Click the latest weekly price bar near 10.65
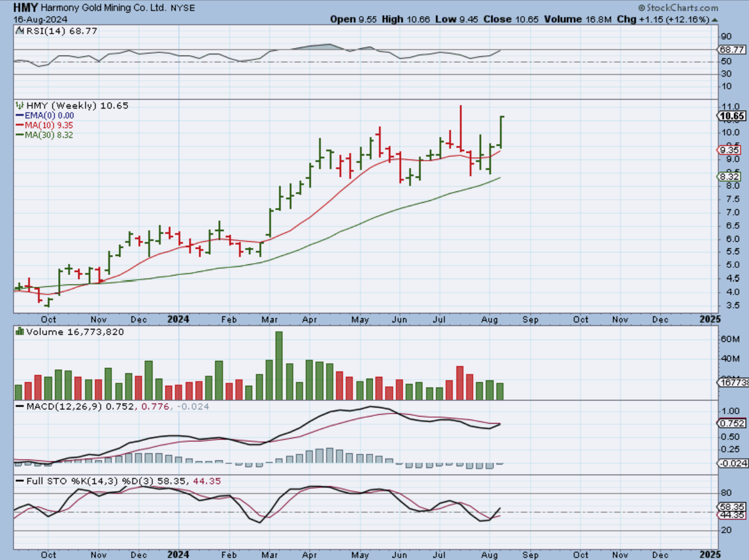The image size is (749, 560). click(x=502, y=132)
